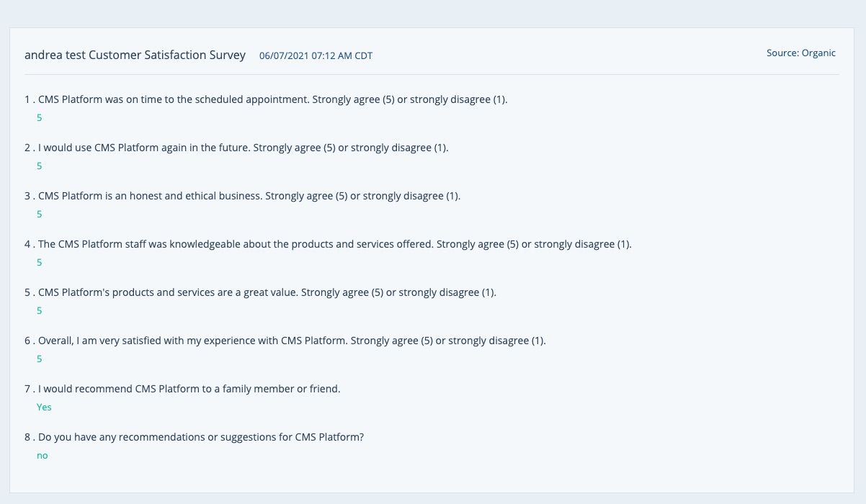Click the divider line below the survey header
This screenshot has width=866, height=504.
(x=432, y=74)
